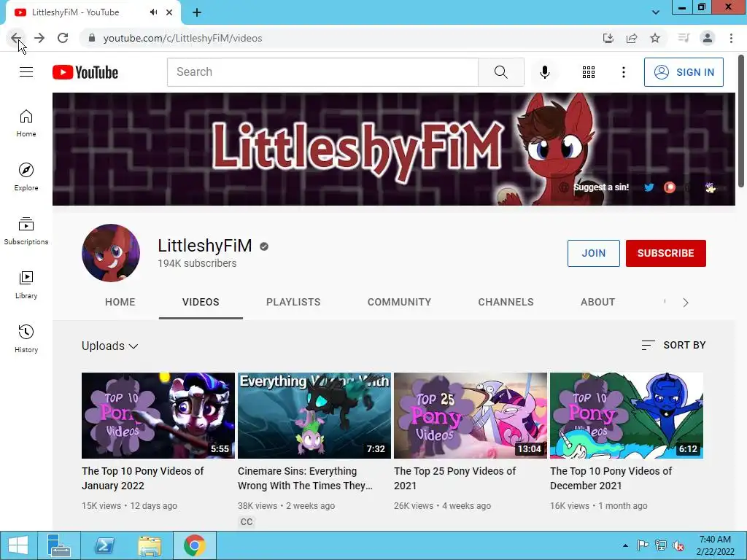Go to Home in the sidebar
This screenshot has height=560, width=747.
pos(26,122)
